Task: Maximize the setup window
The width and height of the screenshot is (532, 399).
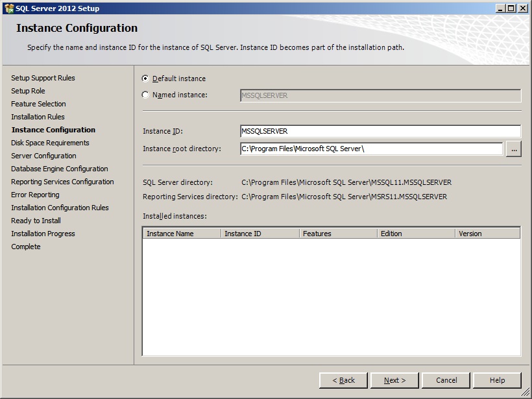Action: (511, 8)
